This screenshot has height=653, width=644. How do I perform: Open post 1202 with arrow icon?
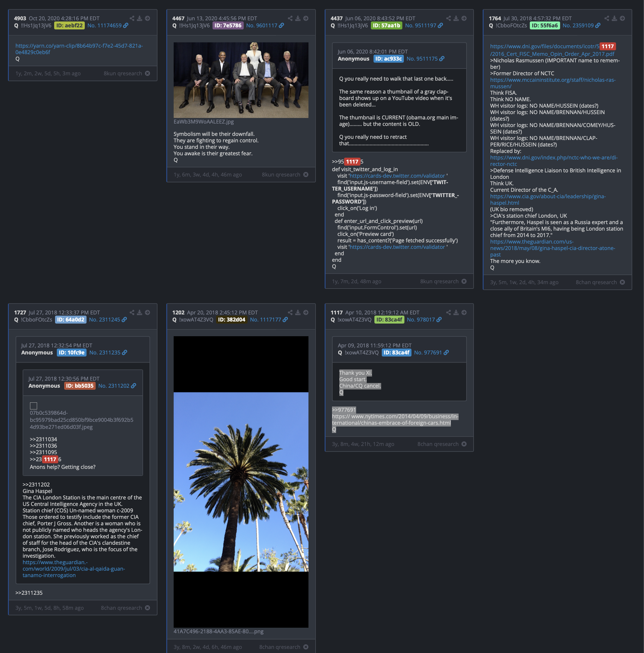click(x=306, y=312)
